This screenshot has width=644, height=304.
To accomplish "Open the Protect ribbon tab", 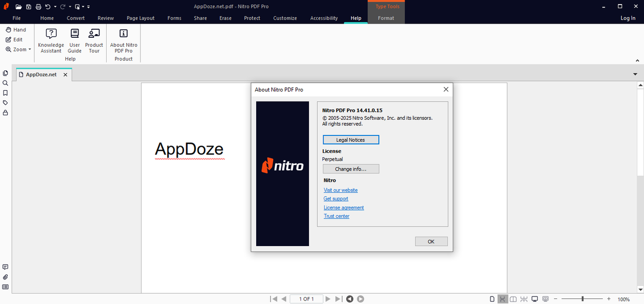I will pyautogui.click(x=252, y=18).
